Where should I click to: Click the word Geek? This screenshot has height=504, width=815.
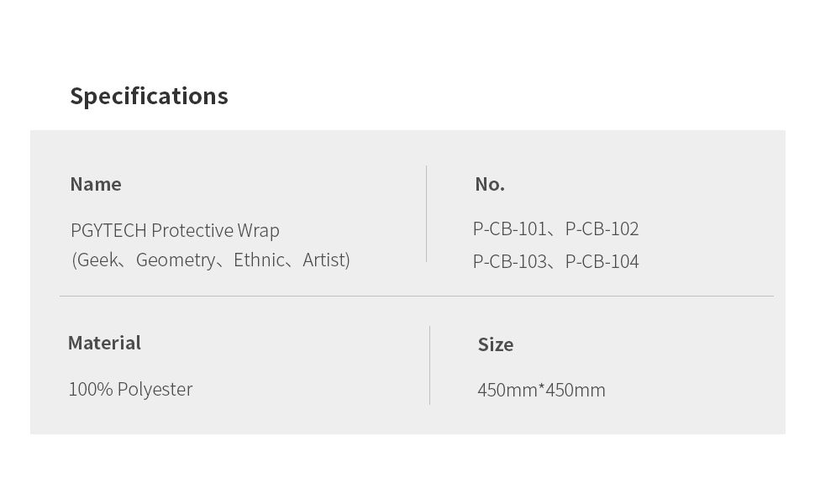point(97,260)
